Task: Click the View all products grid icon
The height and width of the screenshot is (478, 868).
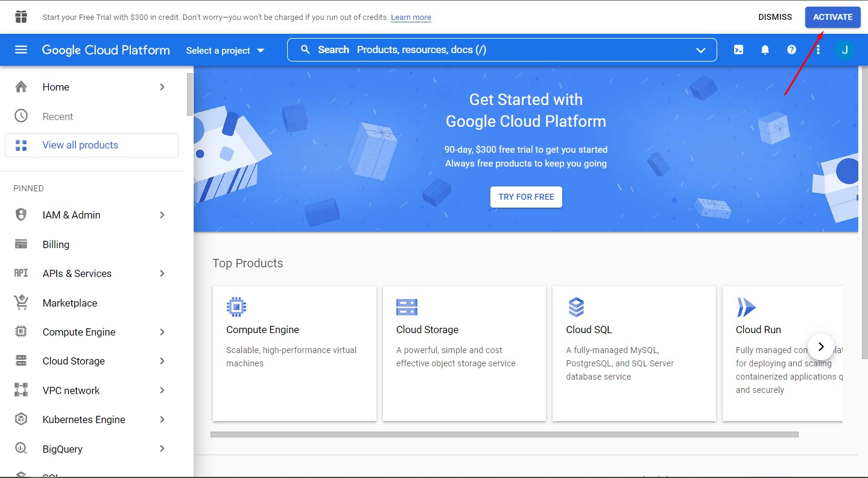Action: 21,145
